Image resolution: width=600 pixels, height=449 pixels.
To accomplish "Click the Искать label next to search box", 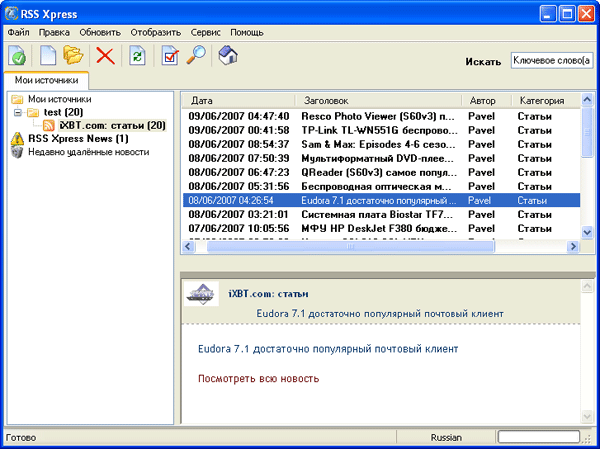I will coord(483,62).
